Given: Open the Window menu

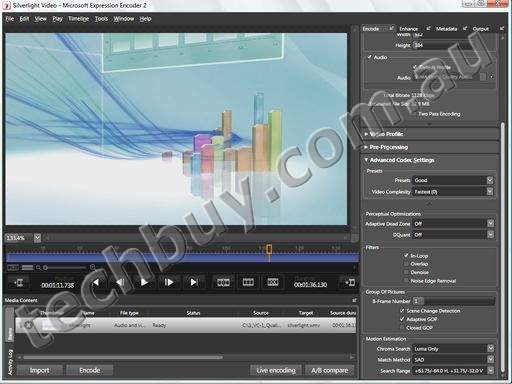Looking at the screenshot, I should [124, 19].
